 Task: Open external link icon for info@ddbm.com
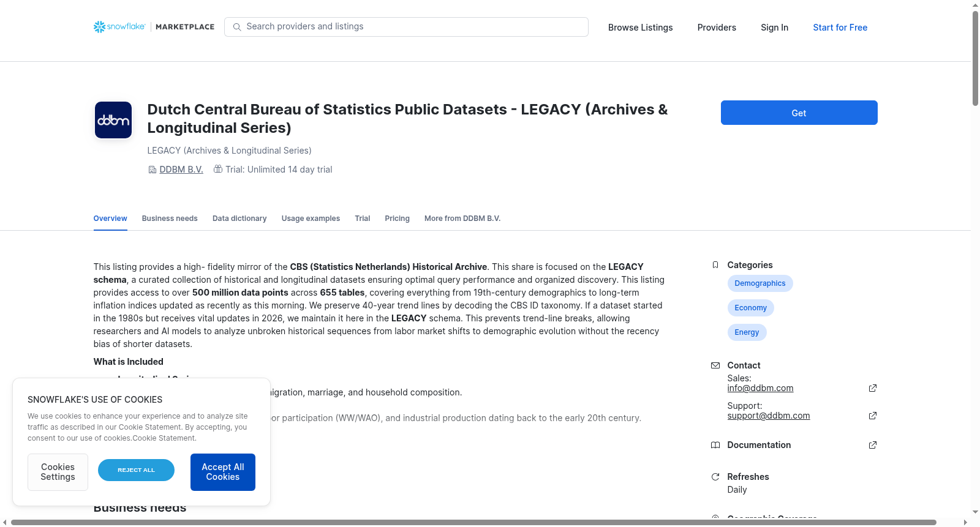tap(873, 388)
